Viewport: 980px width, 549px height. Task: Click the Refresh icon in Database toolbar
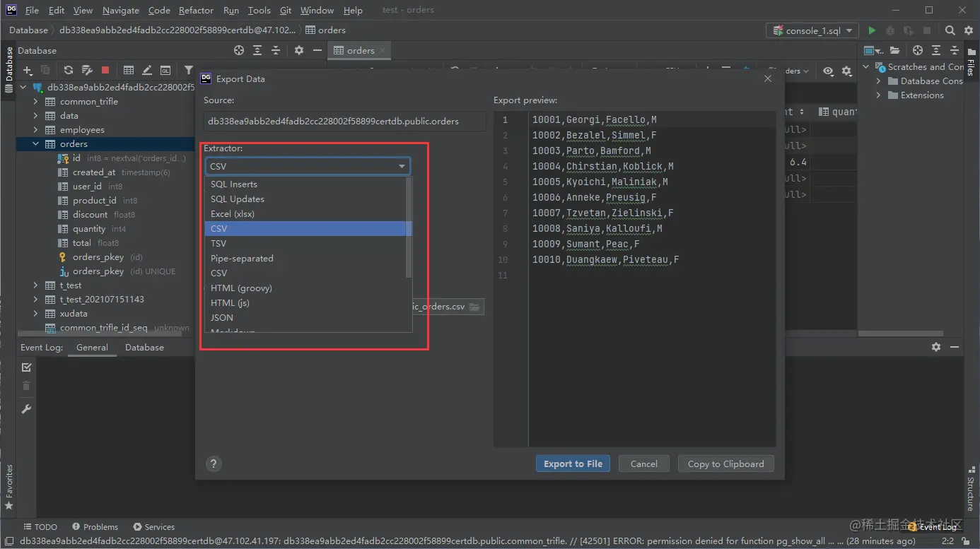(69, 70)
